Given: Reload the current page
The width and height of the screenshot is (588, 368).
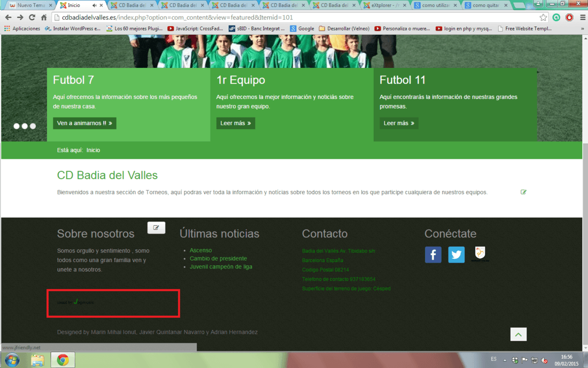Looking at the screenshot, I should pos(32,18).
